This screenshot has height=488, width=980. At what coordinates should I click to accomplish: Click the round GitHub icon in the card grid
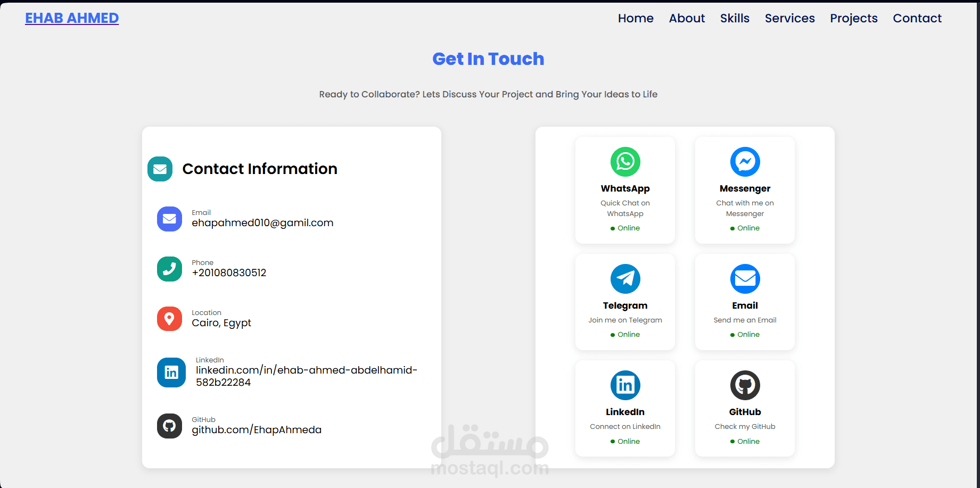(x=745, y=385)
